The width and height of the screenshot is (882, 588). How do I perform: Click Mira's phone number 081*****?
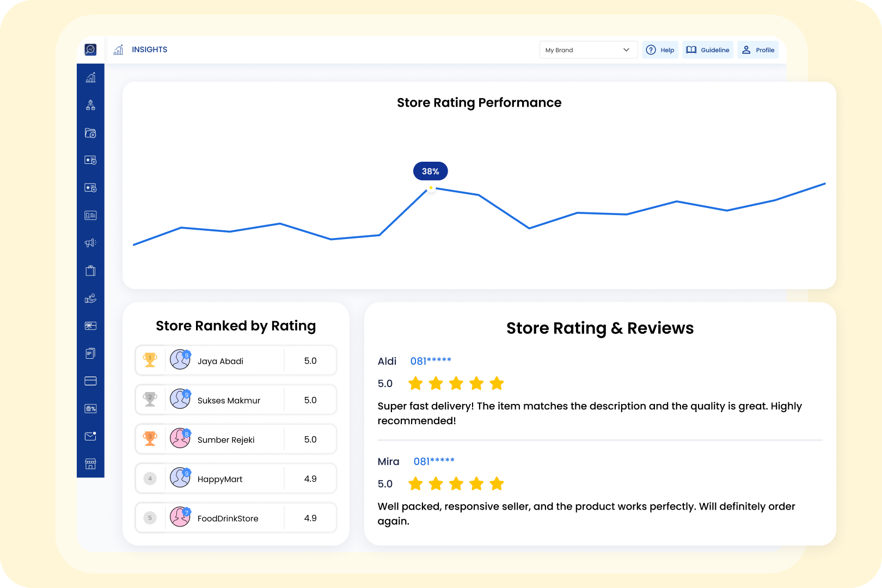pyautogui.click(x=434, y=461)
